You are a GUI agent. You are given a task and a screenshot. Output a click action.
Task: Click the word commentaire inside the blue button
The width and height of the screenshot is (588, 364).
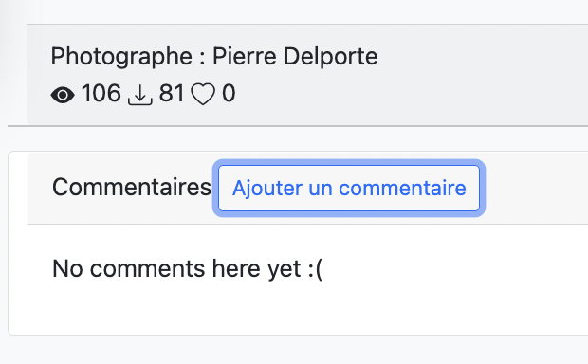point(402,189)
